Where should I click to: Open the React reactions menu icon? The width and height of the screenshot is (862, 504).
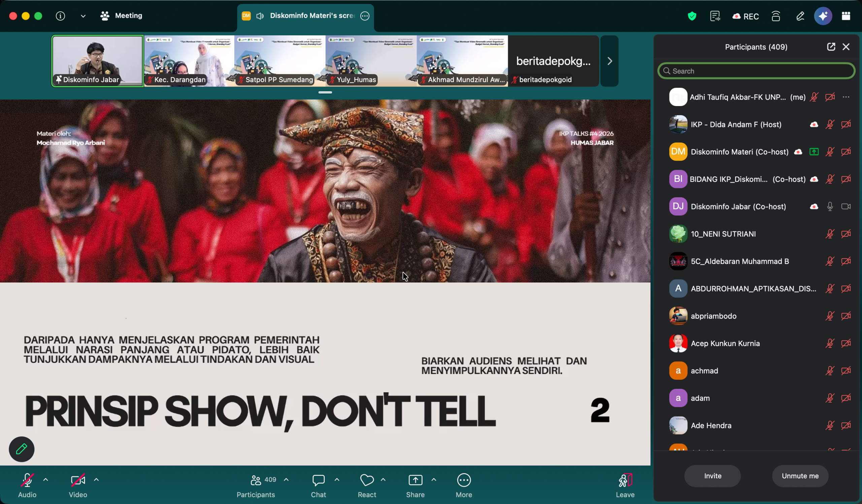point(367,480)
